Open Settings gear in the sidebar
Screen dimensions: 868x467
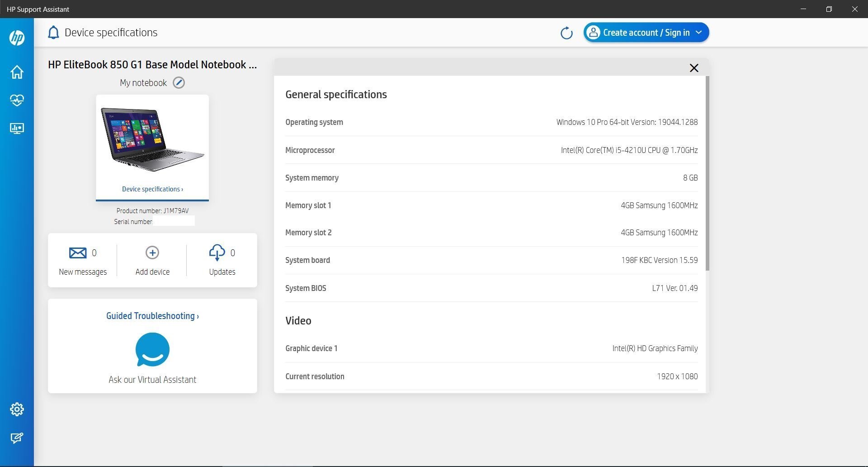point(17,409)
